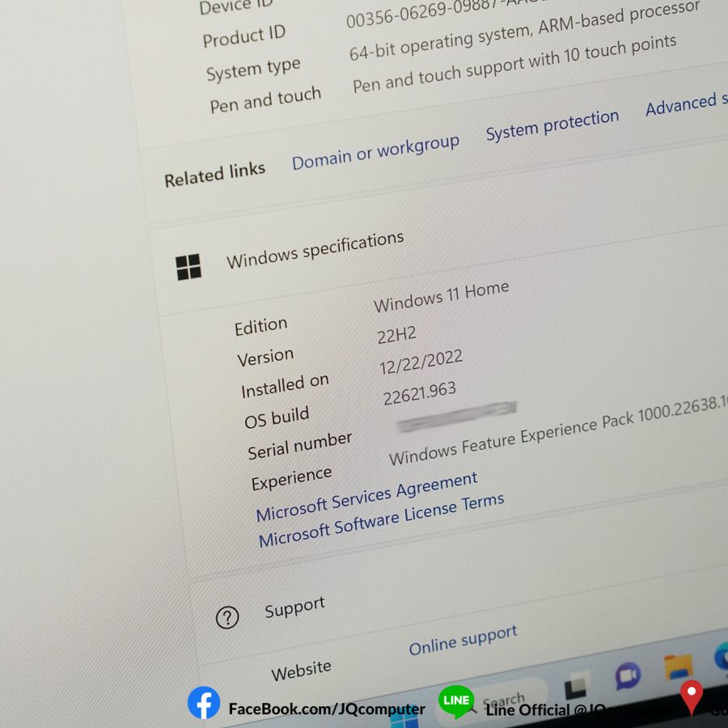The width and height of the screenshot is (728, 728).
Task: Click the Website label under Support
Action: 301,671
